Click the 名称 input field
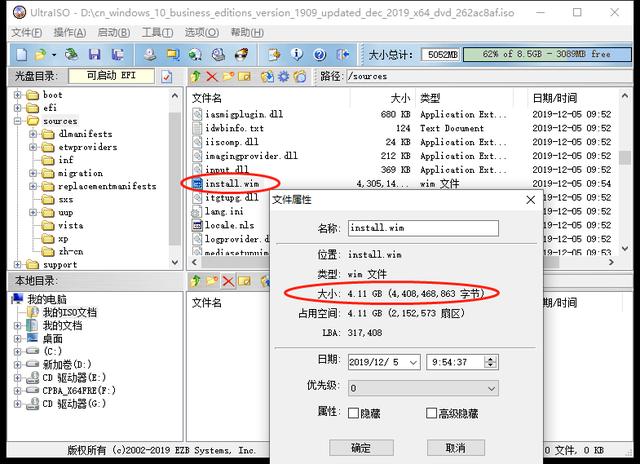The height and width of the screenshot is (464, 640). point(423,228)
